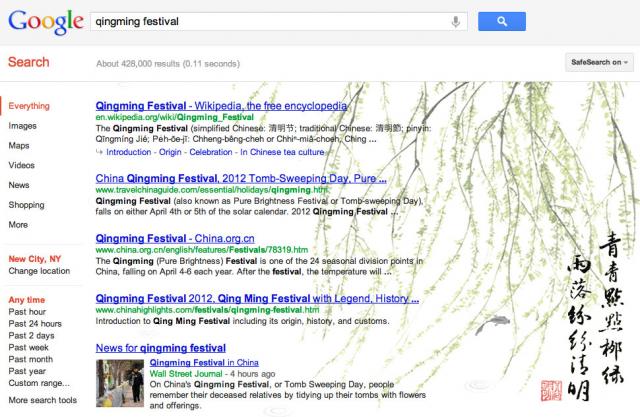
Task: Expand More search categories
Action: (18, 224)
